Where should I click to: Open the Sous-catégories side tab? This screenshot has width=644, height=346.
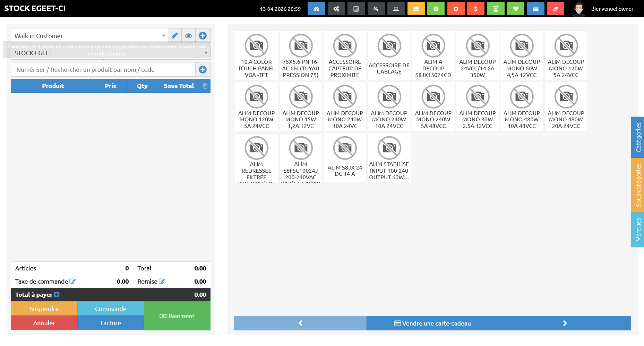pos(637,185)
